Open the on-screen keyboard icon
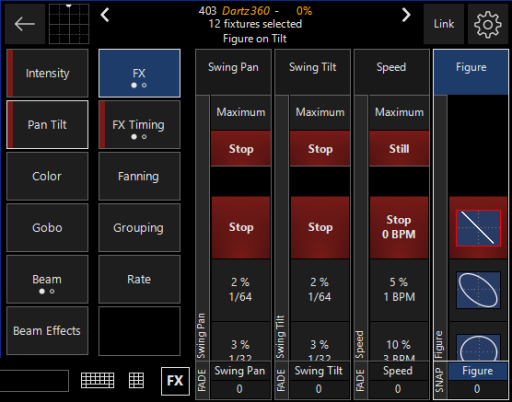 tap(98, 380)
